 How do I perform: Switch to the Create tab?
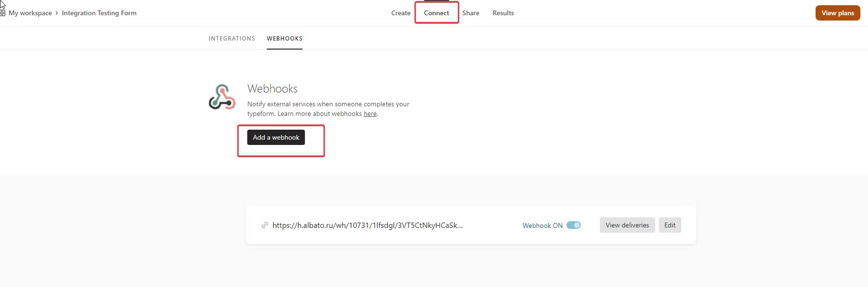click(x=400, y=13)
